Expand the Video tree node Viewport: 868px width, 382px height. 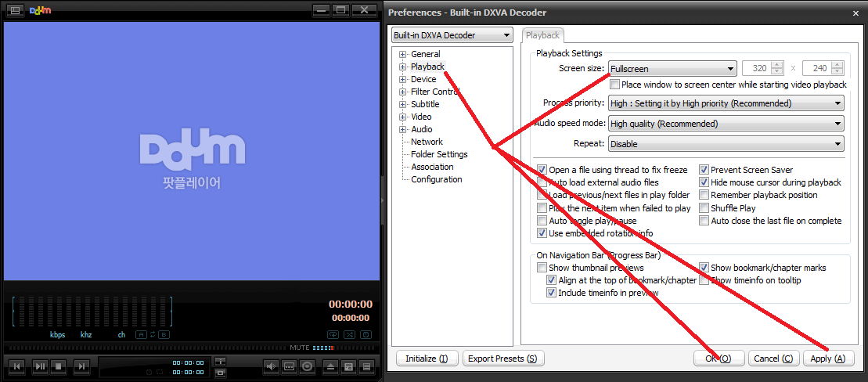click(x=402, y=117)
